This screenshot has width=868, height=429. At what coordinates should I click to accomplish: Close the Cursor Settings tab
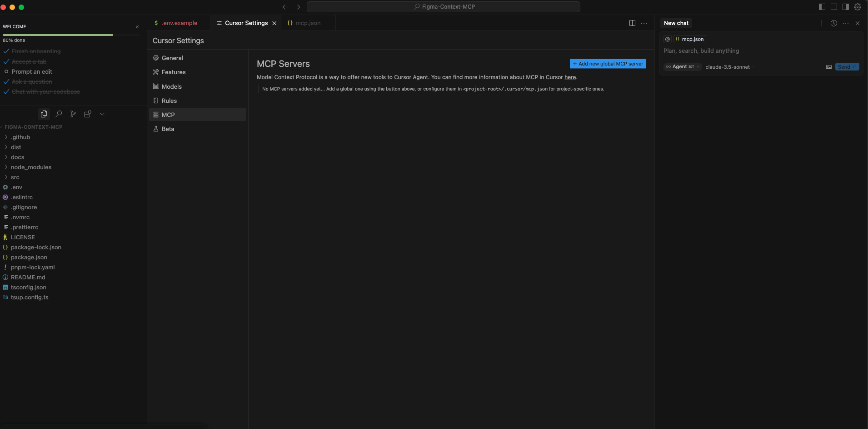274,23
